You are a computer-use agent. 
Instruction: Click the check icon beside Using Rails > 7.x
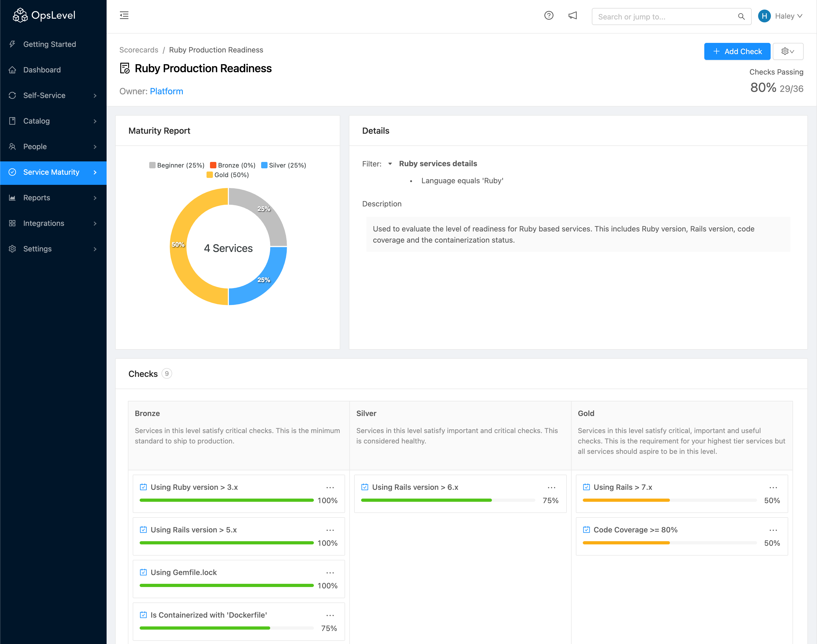(x=586, y=487)
